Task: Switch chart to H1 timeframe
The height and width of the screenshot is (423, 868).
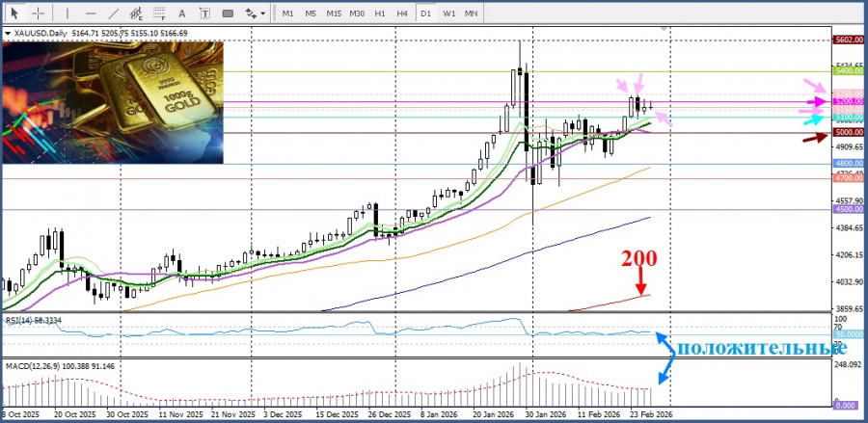Action: point(380,13)
